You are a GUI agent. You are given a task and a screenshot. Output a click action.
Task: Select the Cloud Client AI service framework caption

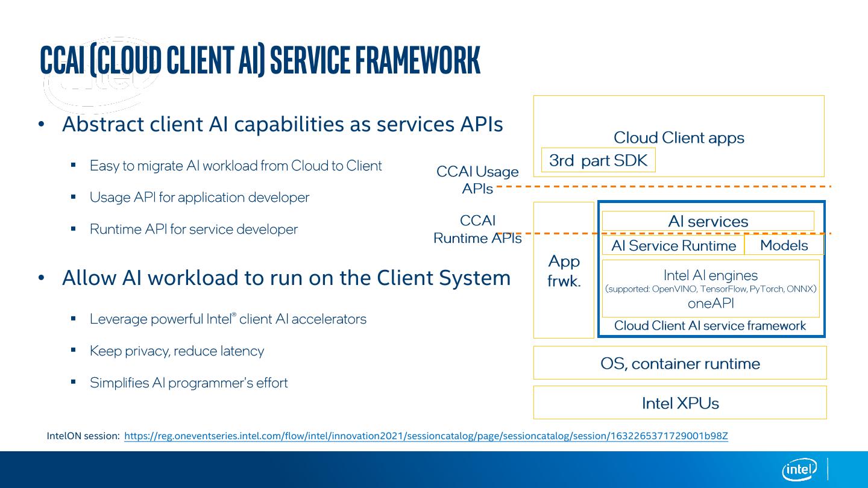(709, 326)
